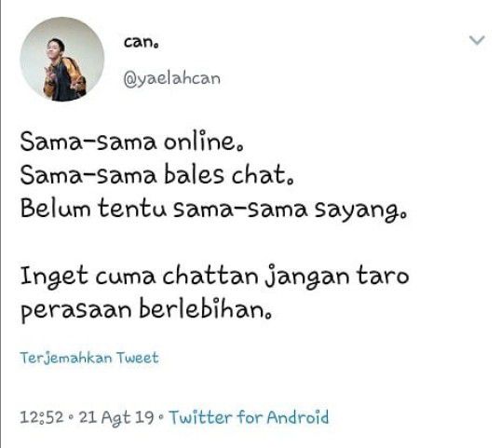501x448 pixels.
Task: Select the date "21 Agt 19"
Action: (116, 417)
